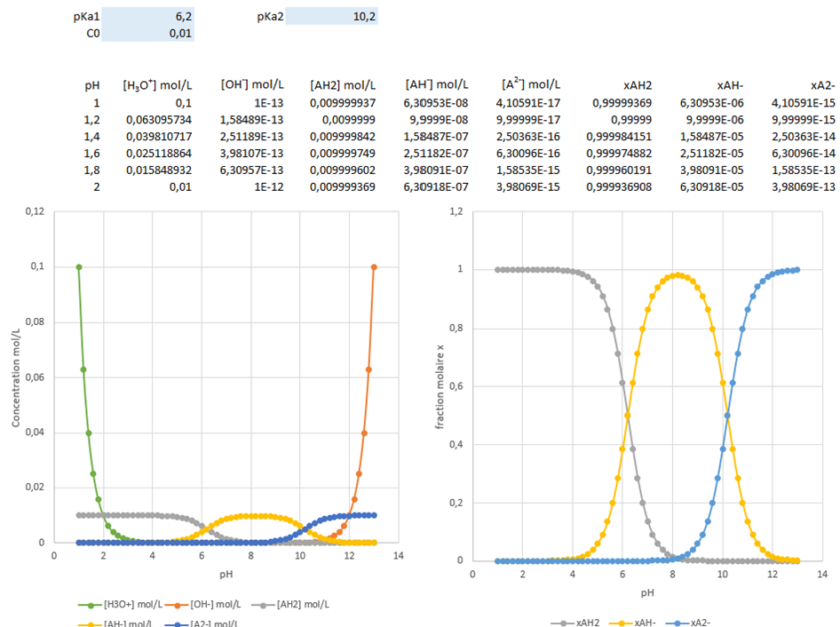Click the topmost green H3O+ data point

pyautogui.click(x=78, y=267)
